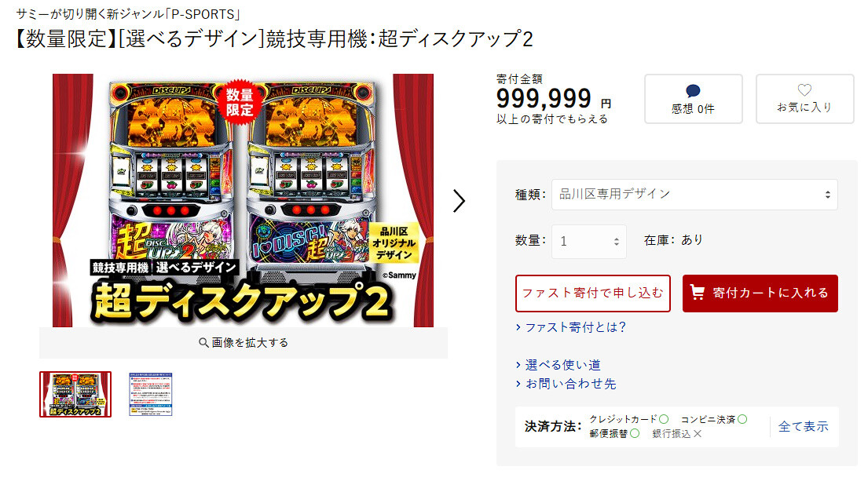
Task: Apply using ファスト寄付で申し込む button
Action: click(x=593, y=293)
